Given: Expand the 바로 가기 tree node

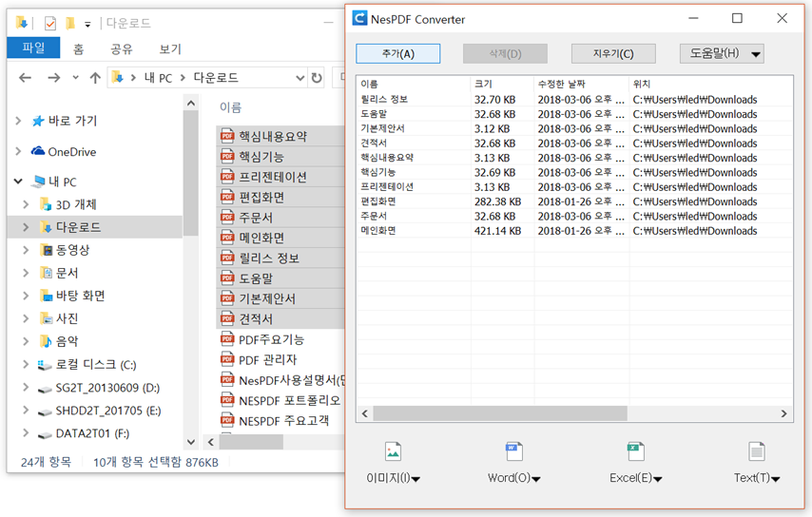Looking at the screenshot, I should (18, 122).
